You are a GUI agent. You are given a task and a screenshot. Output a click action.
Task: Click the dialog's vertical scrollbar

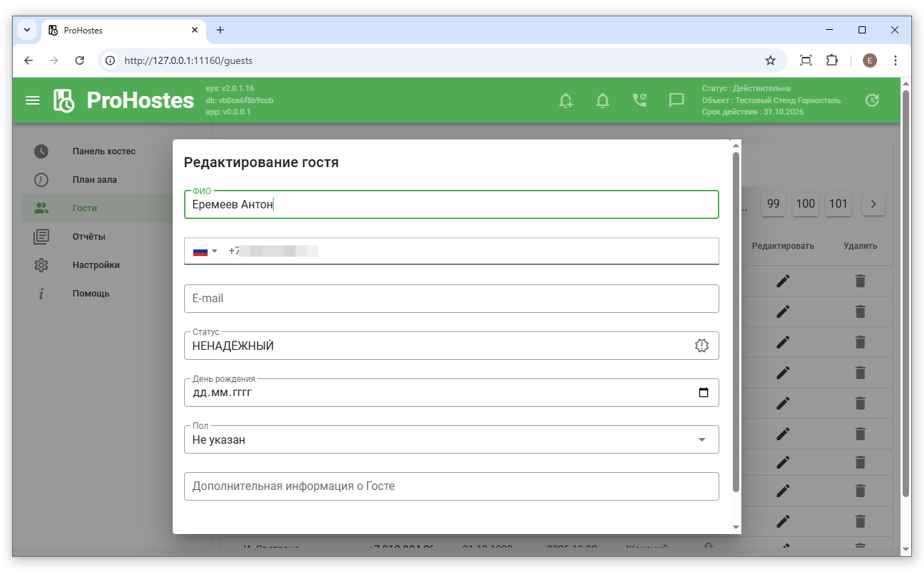click(736, 320)
